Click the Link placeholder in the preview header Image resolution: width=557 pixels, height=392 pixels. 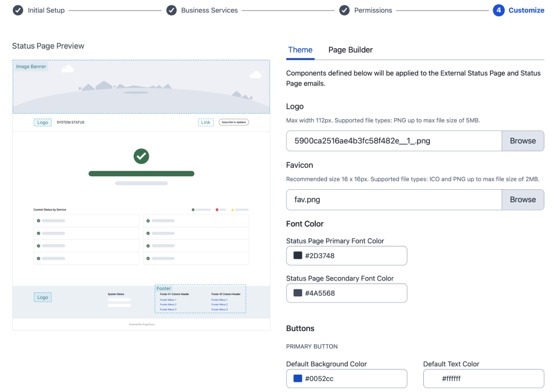coord(205,122)
